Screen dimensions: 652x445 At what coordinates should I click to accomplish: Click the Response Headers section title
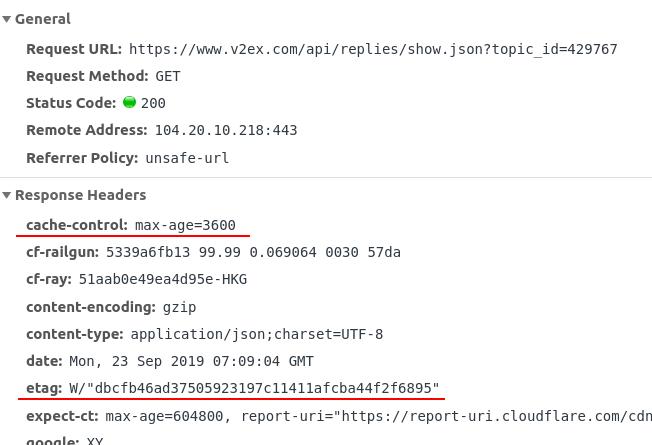tap(80, 195)
